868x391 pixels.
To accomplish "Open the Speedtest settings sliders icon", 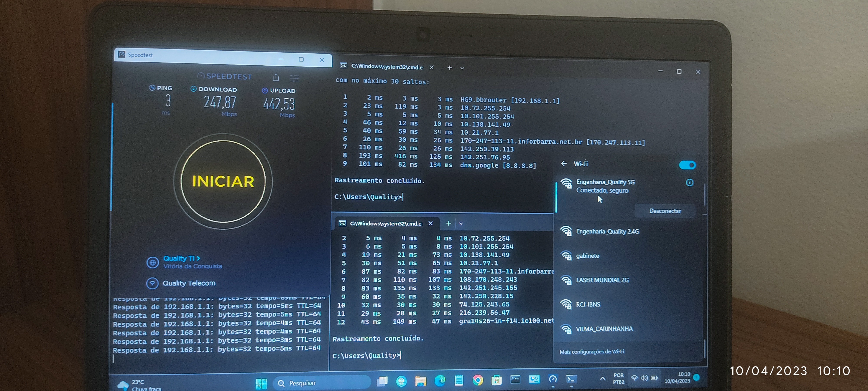I will pyautogui.click(x=294, y=79).
